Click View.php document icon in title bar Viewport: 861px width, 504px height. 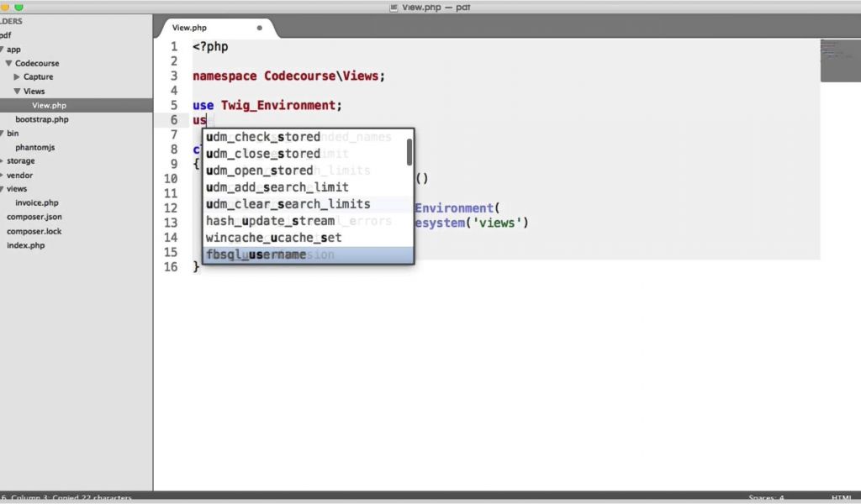394,8
